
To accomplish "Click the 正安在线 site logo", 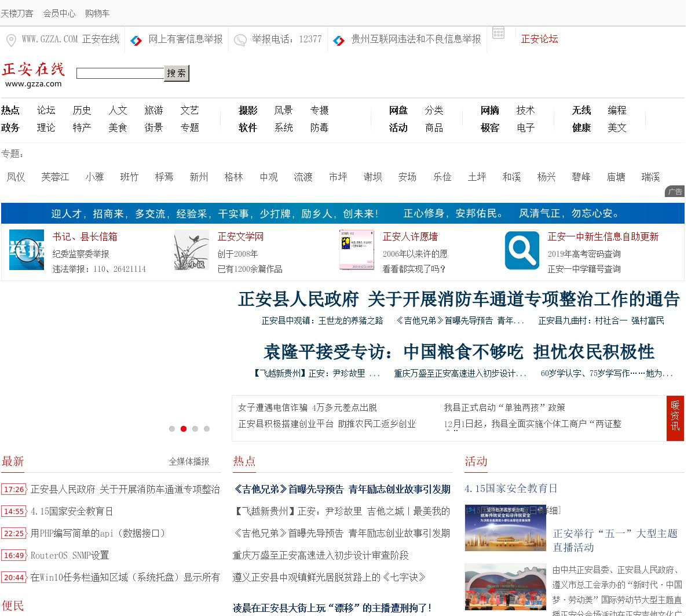I will click(34, 75).
